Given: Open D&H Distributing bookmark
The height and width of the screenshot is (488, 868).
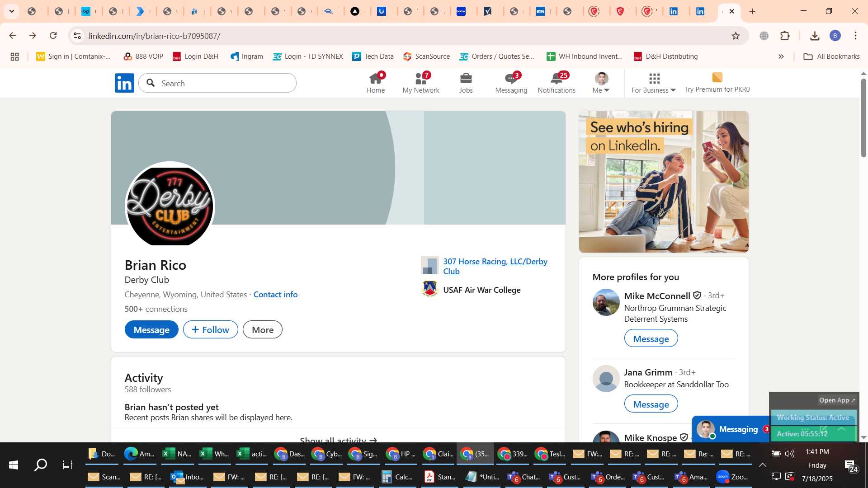Looking at the screenshot, I should (x=666, y=56).
